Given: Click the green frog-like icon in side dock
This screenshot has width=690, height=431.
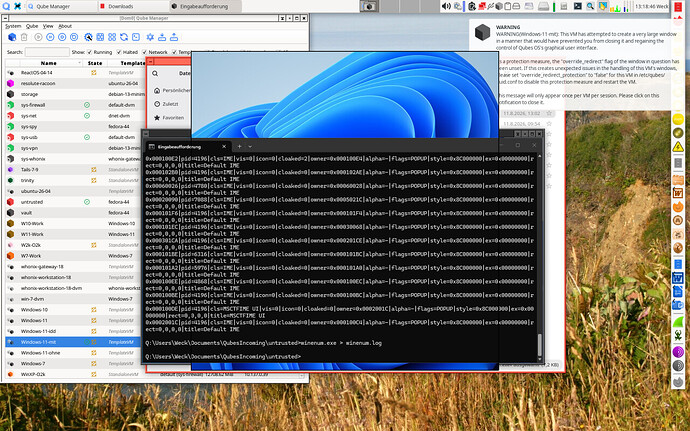Looking at the screenshot, I should 678,336.
